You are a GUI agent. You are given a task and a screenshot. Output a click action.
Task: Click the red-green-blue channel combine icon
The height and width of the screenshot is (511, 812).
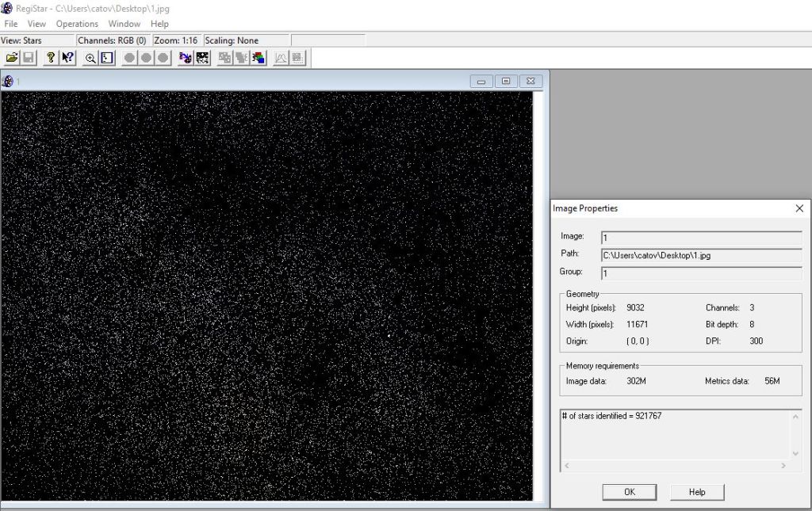pyautogui.click(x=259, y=58)
